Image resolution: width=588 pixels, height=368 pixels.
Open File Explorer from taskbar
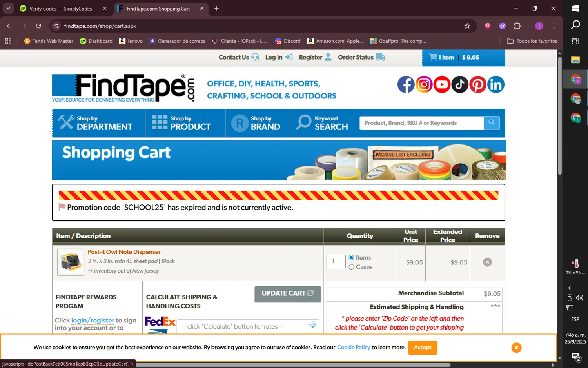coord(575,60)
